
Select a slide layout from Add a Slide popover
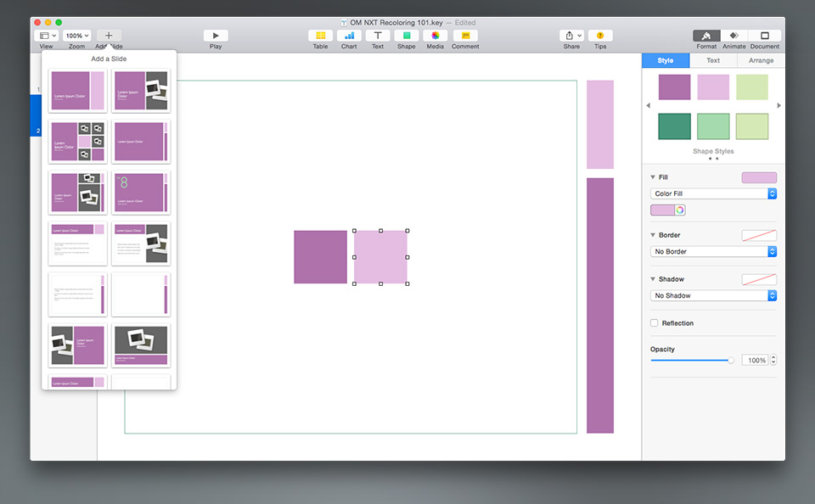coord(77,90)
